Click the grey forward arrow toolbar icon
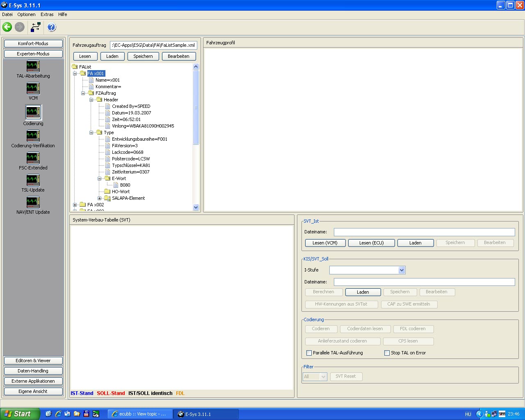525x420 pixels. 19,27
